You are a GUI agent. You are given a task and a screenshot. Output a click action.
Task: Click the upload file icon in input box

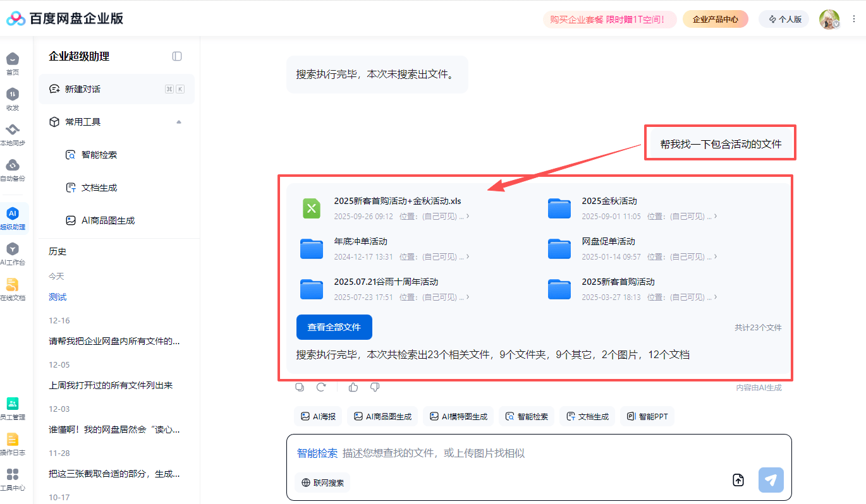pos(738,480)
